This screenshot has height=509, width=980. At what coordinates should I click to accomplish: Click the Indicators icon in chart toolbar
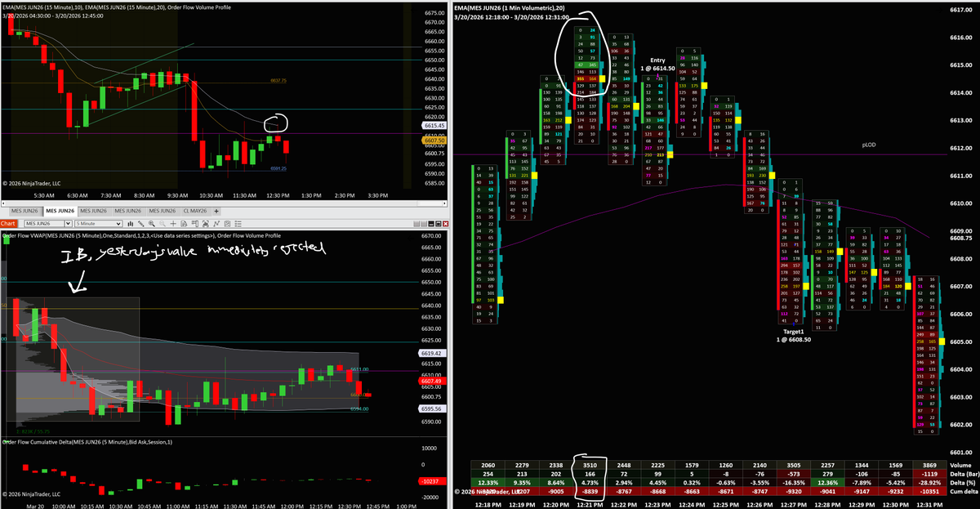206,223
